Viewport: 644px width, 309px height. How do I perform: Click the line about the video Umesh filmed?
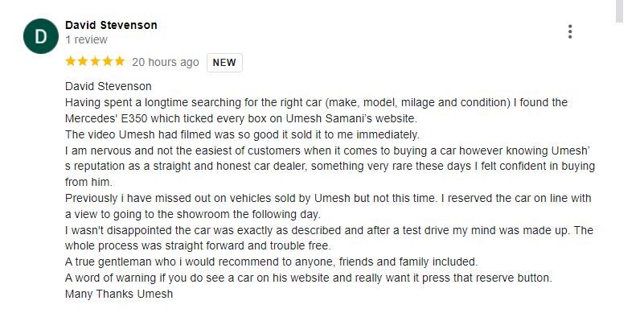coord(242,134)
